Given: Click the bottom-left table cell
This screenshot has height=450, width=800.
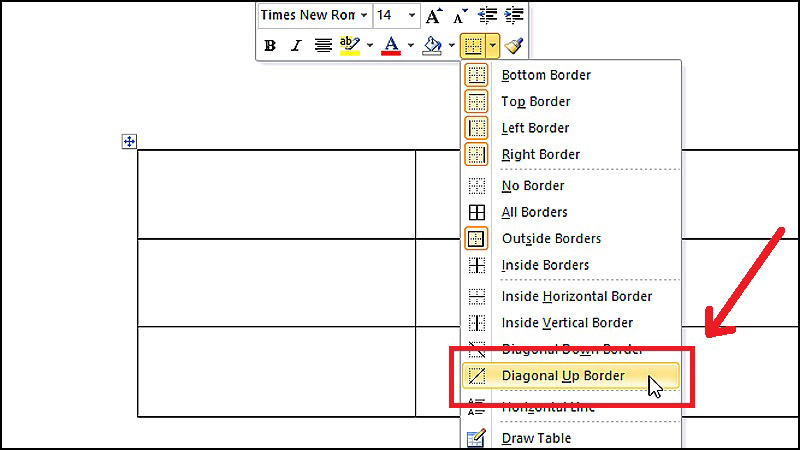Looking at the screenshot, I should click(277, 371).
